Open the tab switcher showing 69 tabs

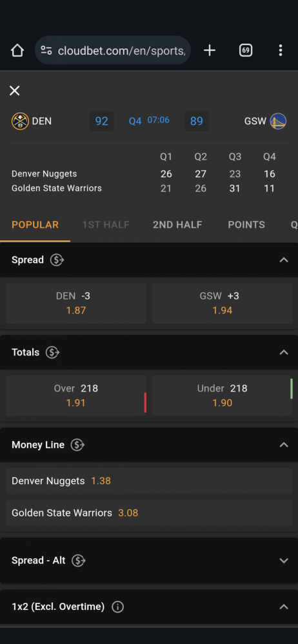246,50
